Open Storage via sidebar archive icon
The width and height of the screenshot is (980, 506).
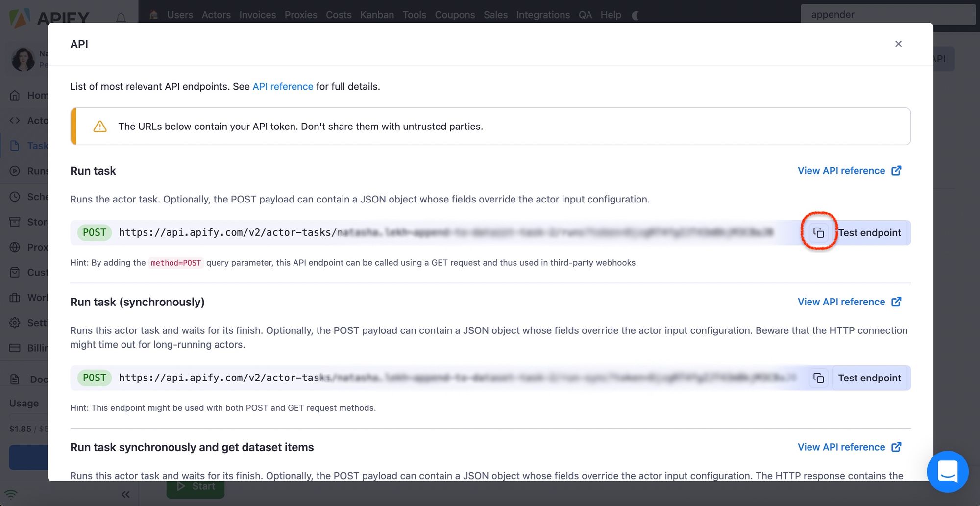click(15, 222)
